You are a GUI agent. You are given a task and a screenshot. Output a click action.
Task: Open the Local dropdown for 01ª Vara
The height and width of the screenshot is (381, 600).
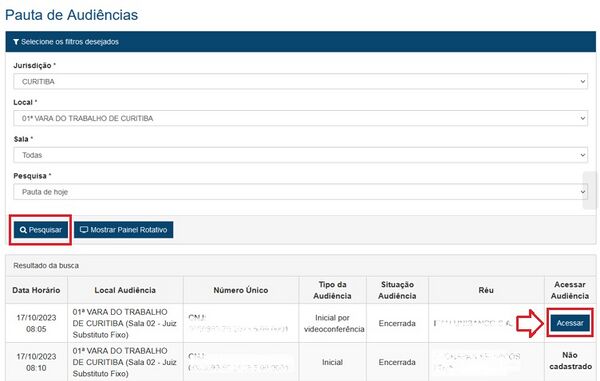[300, 118]
